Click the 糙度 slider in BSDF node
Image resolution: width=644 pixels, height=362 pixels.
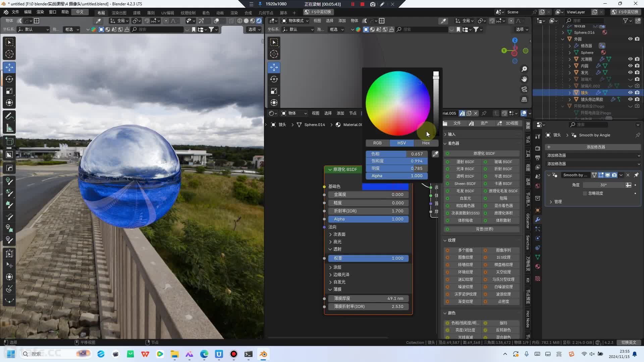[368, 203]
